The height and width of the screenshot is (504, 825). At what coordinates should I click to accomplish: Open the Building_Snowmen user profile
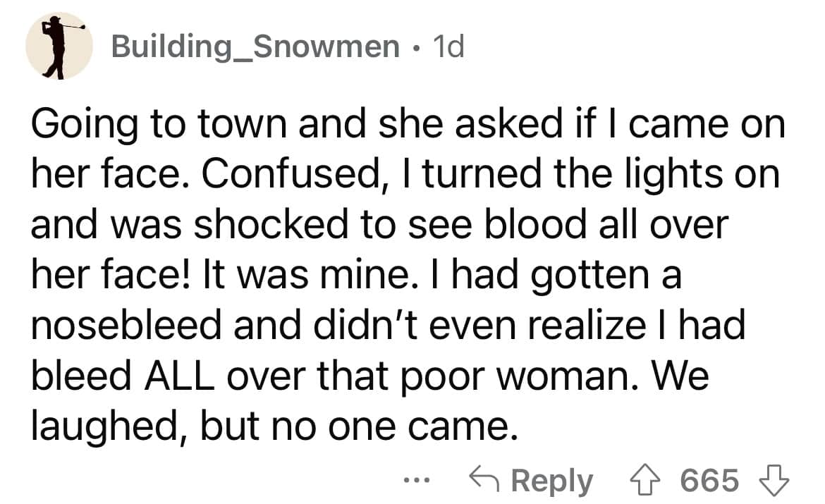[256, 47]
